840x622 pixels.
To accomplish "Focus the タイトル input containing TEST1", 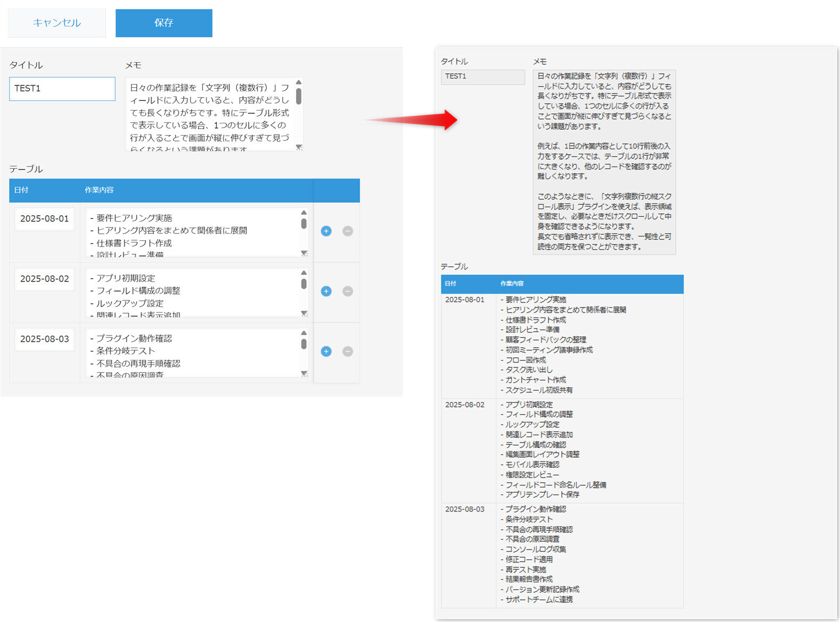I will 62,89.
